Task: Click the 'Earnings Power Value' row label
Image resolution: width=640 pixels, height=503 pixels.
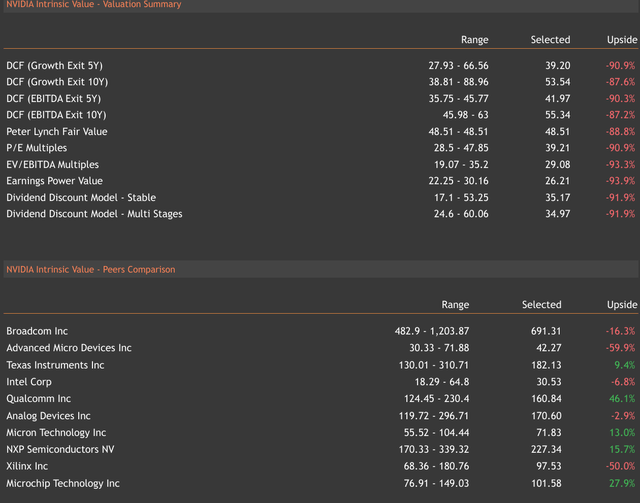Action: click(x=54, y=181)
